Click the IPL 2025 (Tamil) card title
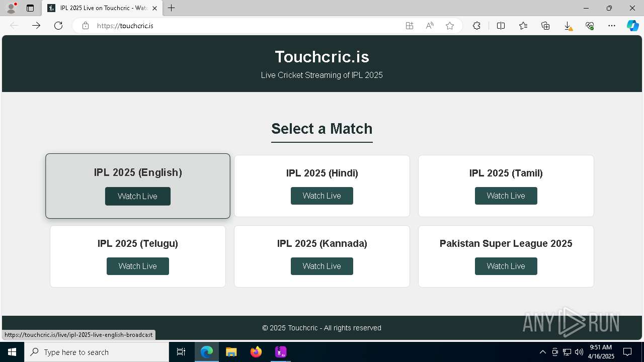This screenshot has width=644, height=362. click(x=506, y=173)
